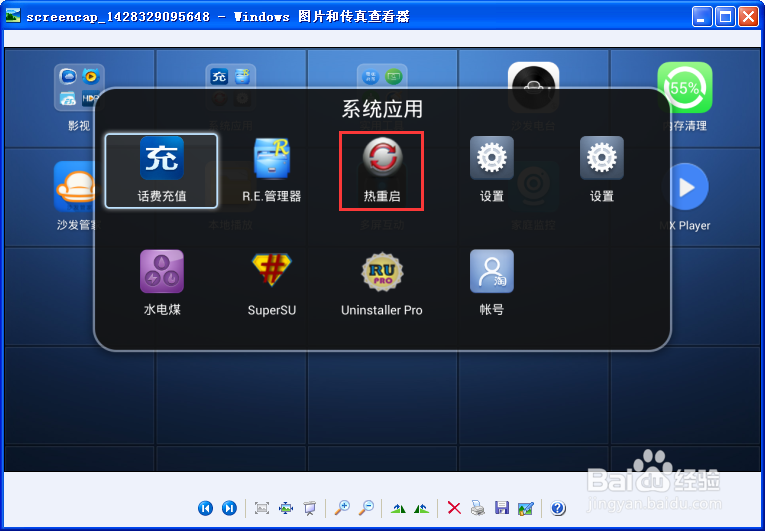Rotate the image clockwise
This screenshot has height=531, width=765.
click(x=399, y=509)
